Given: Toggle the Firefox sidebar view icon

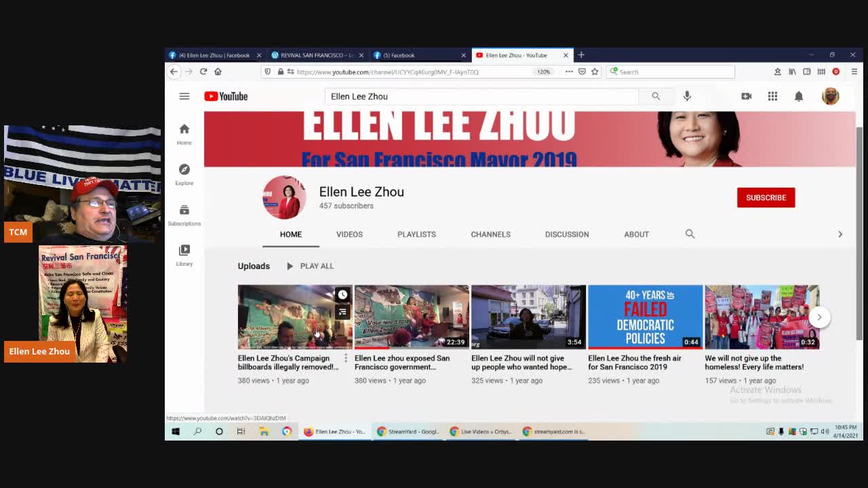Looking at the screenshot, I should (807, 71).
